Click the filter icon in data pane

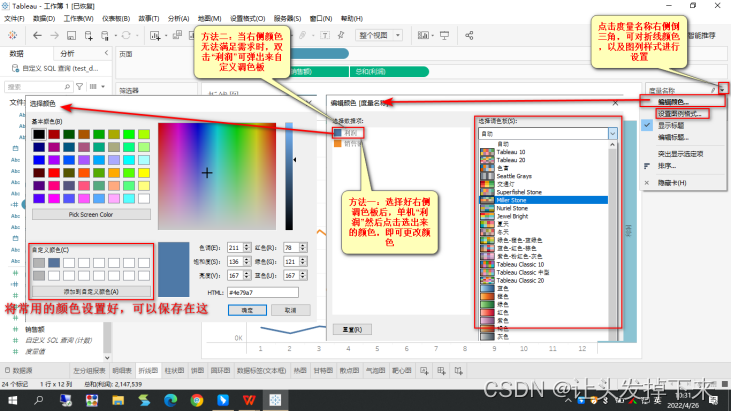80,87
